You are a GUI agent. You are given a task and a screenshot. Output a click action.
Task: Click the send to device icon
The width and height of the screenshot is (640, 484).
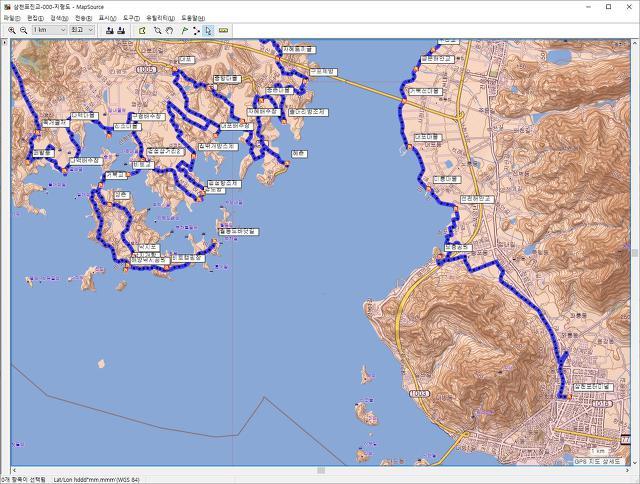click(x=109, y=30)
